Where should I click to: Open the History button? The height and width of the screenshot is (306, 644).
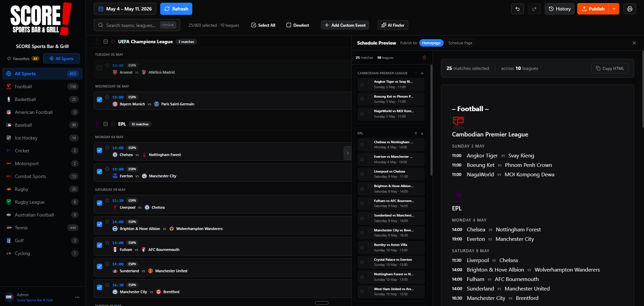coord(559,9)
